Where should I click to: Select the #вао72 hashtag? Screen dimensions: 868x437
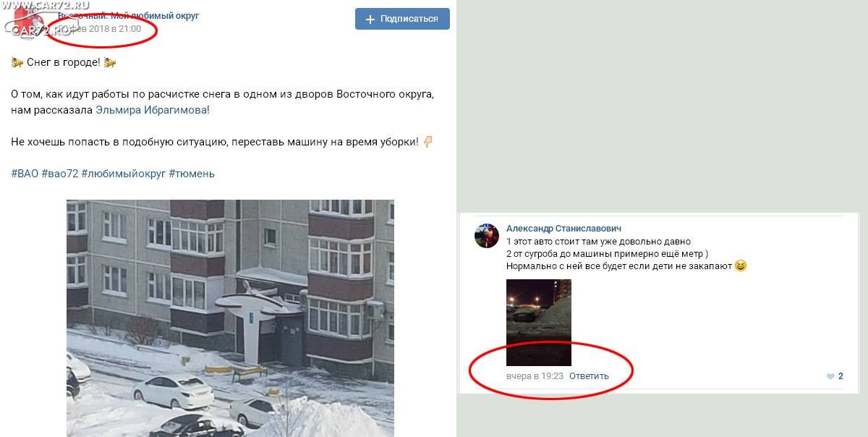pyautogui.click(x=59, y=174)
